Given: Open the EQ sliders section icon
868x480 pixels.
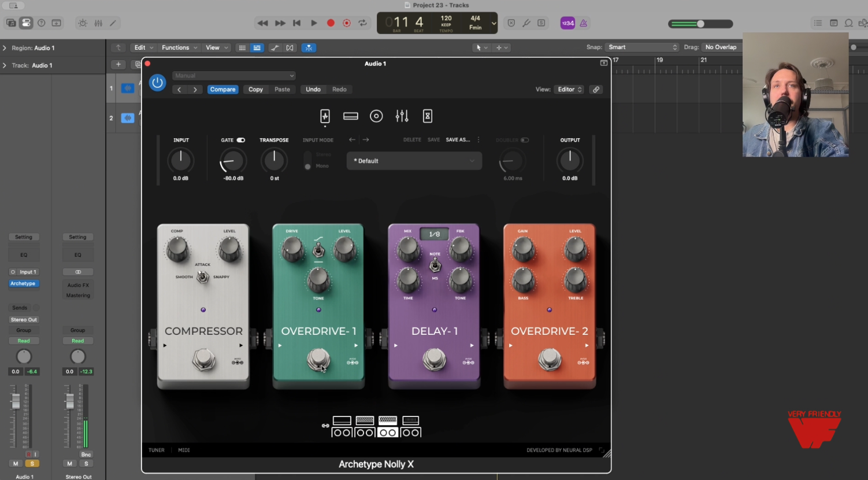Looking at the screenshot, I should pyautogui.click(x=402, y=116).
